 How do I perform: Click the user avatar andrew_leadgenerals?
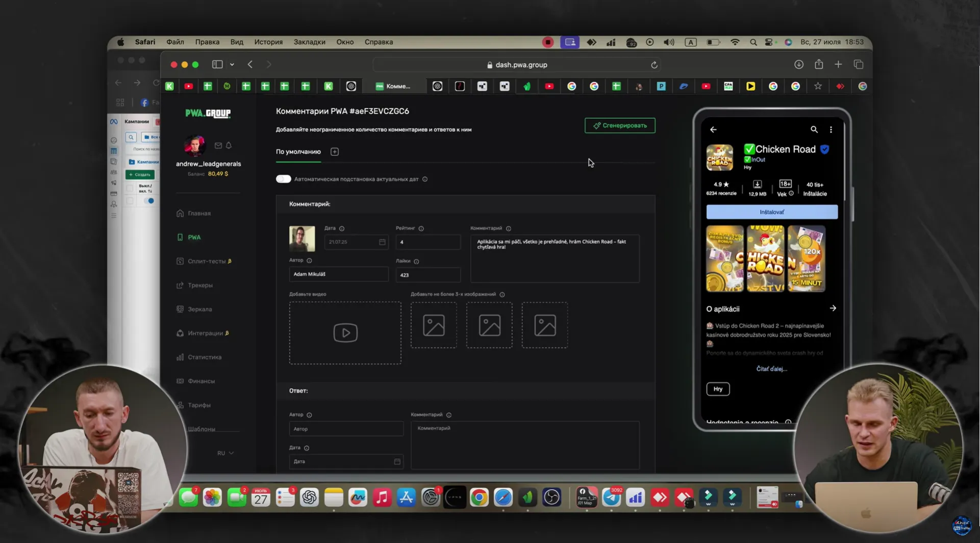[x=194, y=145]
